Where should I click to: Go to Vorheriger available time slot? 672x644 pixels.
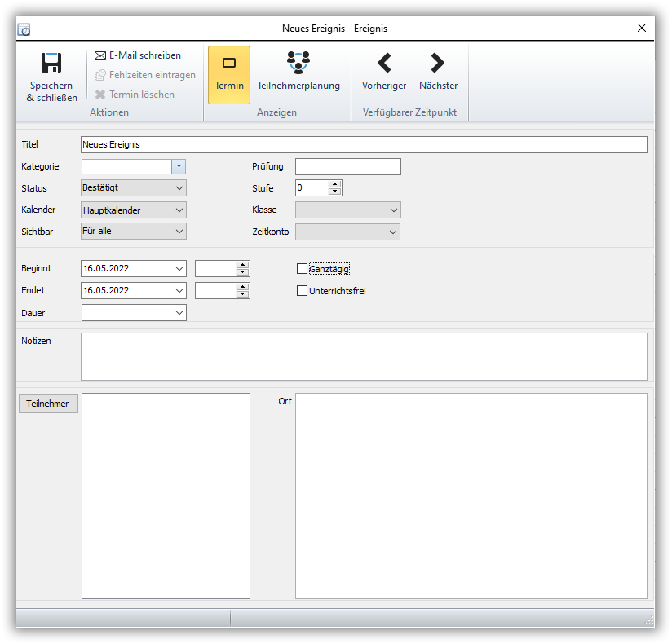pos(384,63)
